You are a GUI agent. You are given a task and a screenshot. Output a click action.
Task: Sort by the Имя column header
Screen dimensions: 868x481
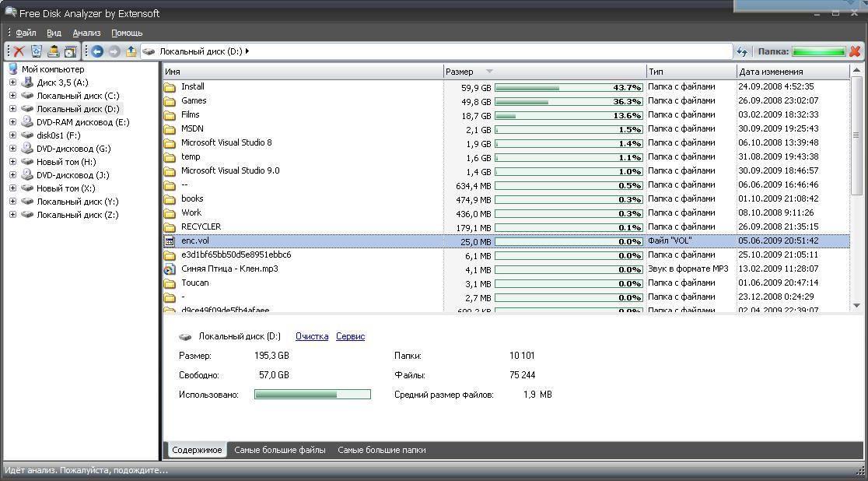(303, 72)
